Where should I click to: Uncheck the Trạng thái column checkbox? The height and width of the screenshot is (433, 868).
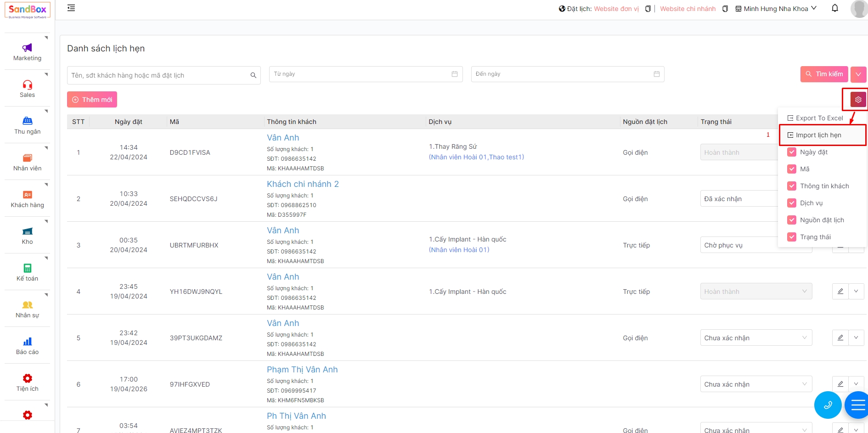pyautogui.click(x=792, y=237)
